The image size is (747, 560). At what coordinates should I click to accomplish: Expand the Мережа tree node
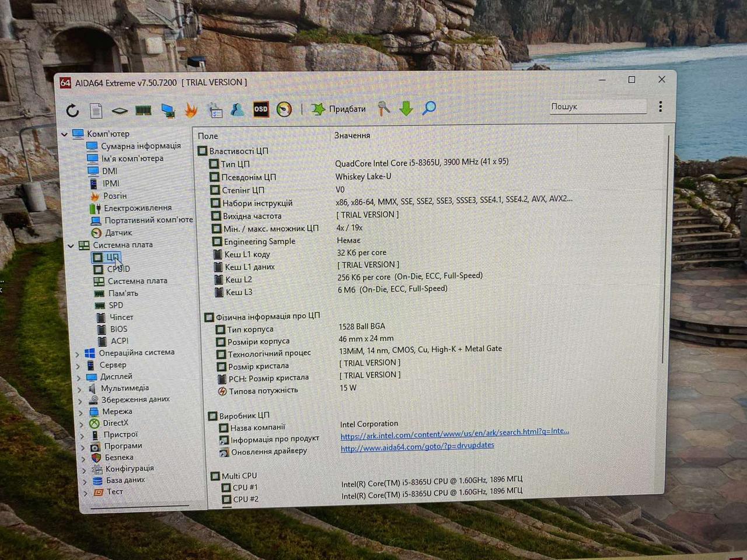(81, 412)
